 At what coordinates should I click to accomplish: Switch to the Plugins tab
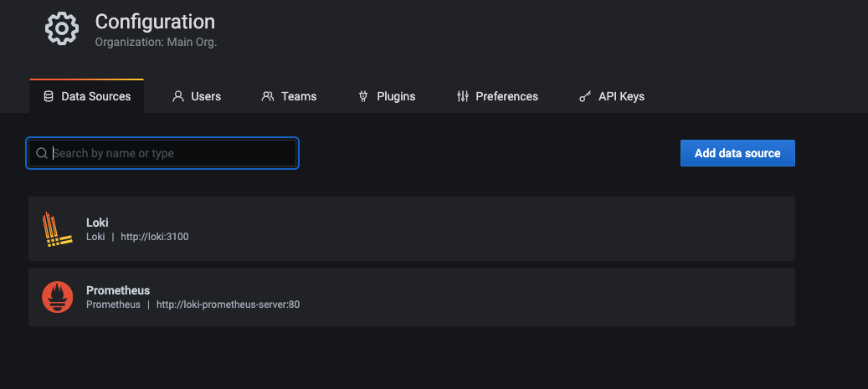tap(387, 96)
